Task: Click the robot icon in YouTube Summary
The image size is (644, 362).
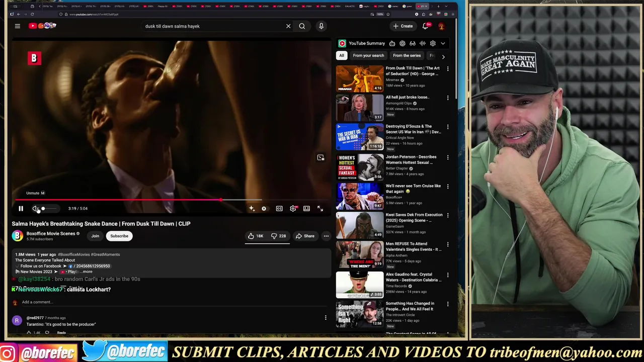Action: pyautogui.click(x=392, y=43)
